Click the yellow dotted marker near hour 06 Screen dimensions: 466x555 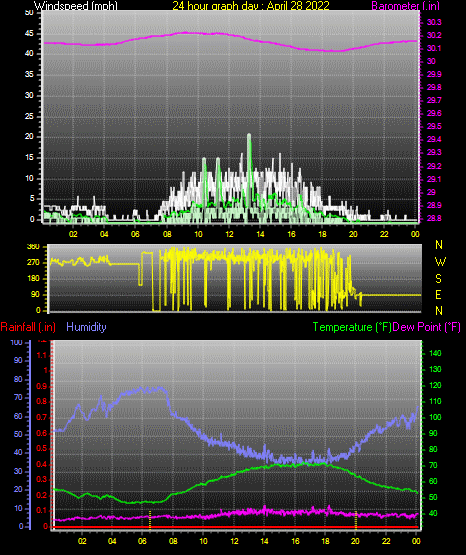(150, 520)
